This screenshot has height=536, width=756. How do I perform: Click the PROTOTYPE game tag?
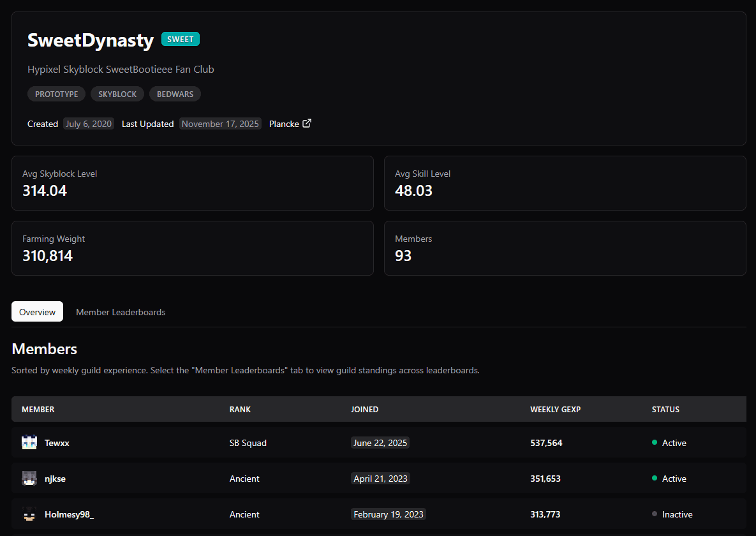[x=56, y=94]
